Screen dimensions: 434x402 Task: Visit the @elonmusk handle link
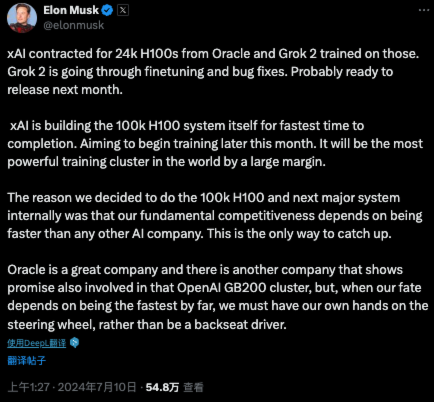(x=74, y=25)
